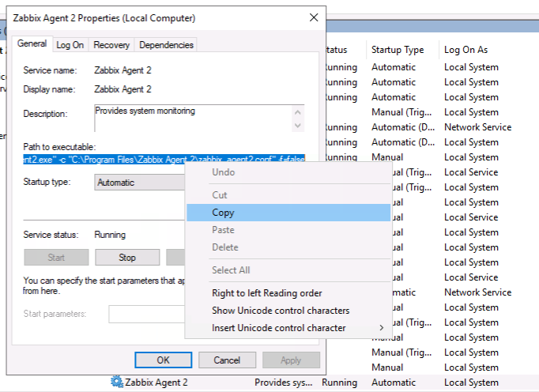Viewport: 539px width, 392px height.
Task: Click the Apply button
Action: click(291, 360)
